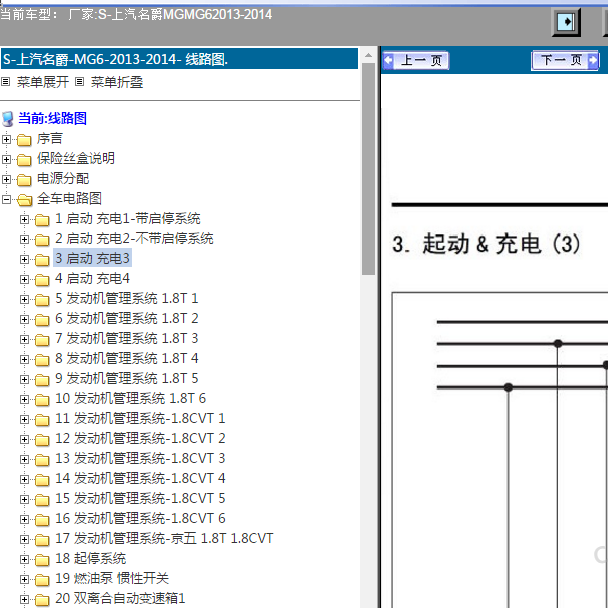
Task: Click the 3. 起动 & 充电 (3) heading
Action: 487,244
